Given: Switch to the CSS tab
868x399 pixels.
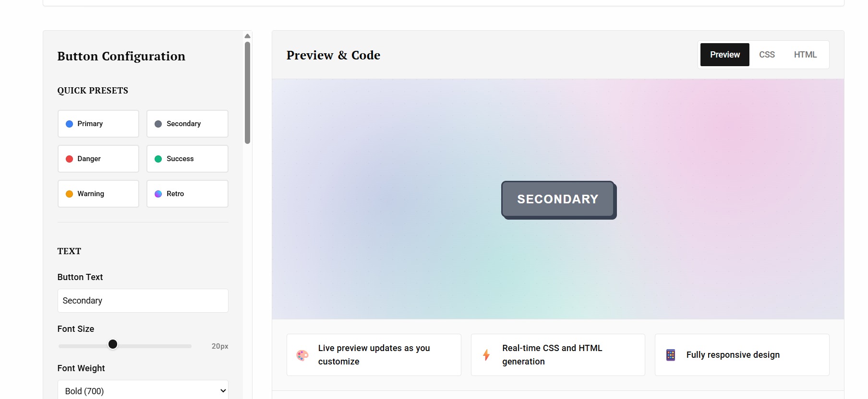Looking at the screenshot, I should (x=767, y=55).
